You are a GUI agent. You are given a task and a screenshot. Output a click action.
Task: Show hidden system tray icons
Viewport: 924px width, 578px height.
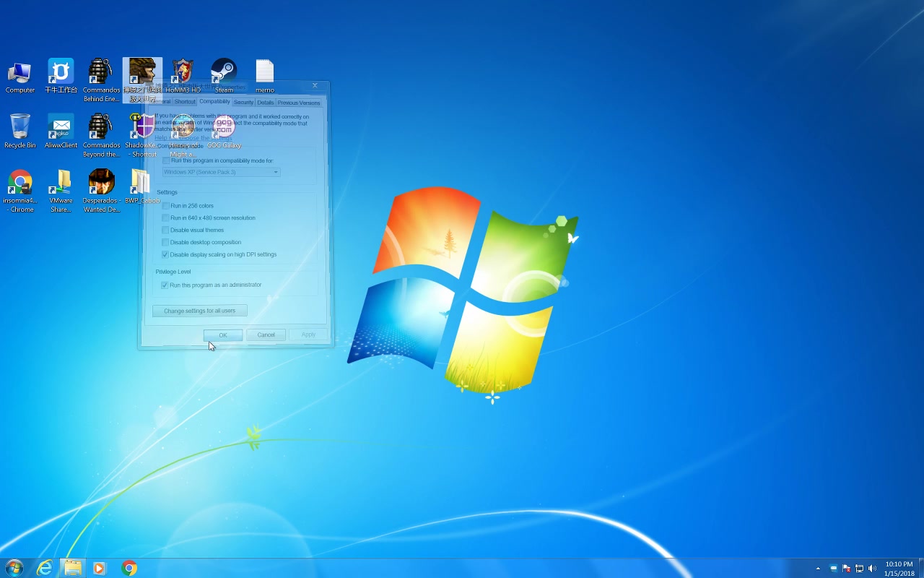coord(818,569)
